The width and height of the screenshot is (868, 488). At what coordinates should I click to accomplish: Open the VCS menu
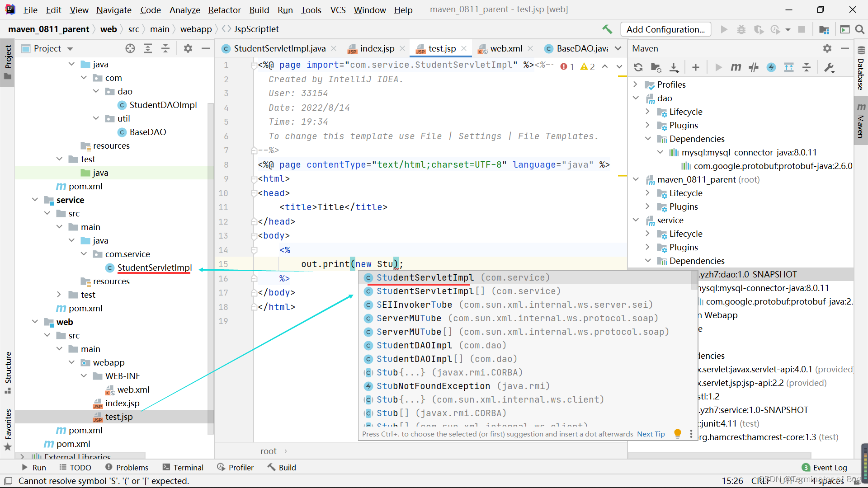338,9
